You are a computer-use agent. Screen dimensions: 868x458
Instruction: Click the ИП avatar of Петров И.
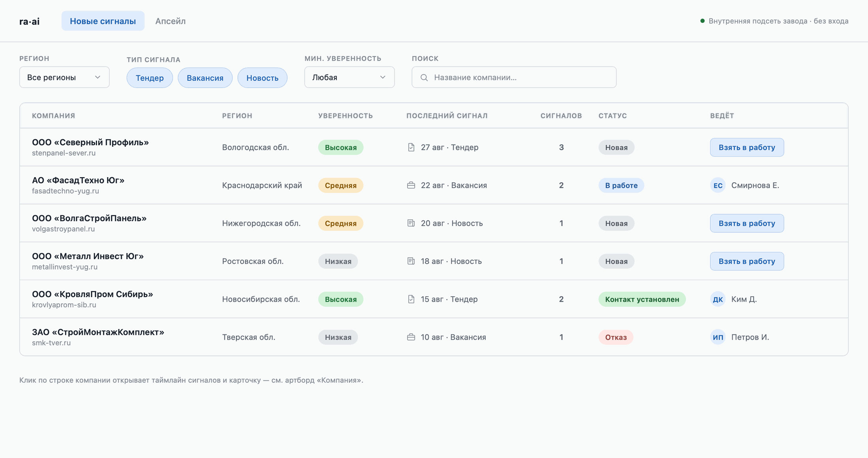tap(718, 337)
